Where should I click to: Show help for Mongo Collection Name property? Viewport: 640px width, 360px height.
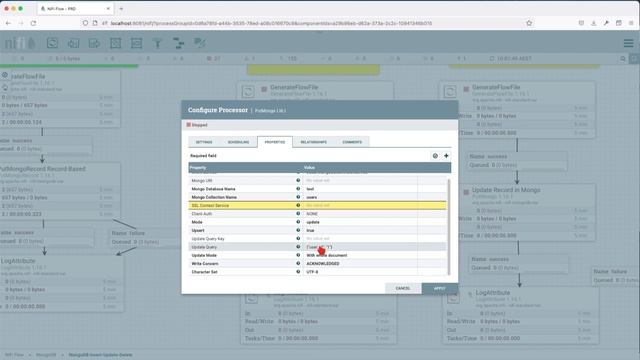pos(298,197)
